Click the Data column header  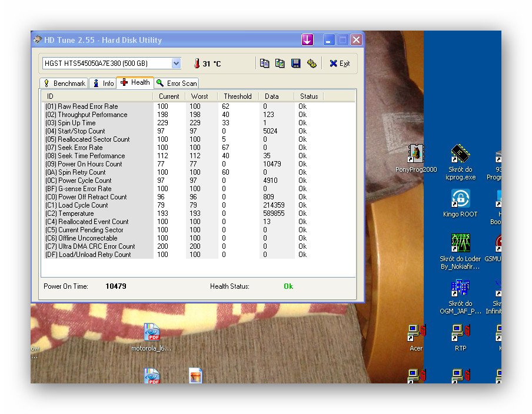click(276, 96)
